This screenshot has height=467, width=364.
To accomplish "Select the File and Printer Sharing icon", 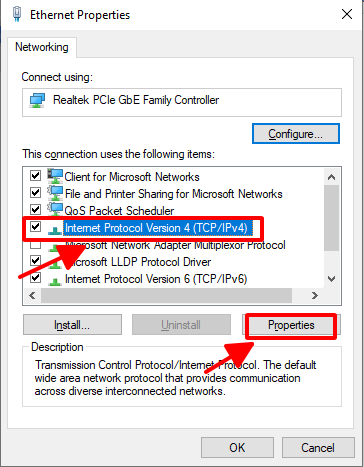I will coord(55,193).
